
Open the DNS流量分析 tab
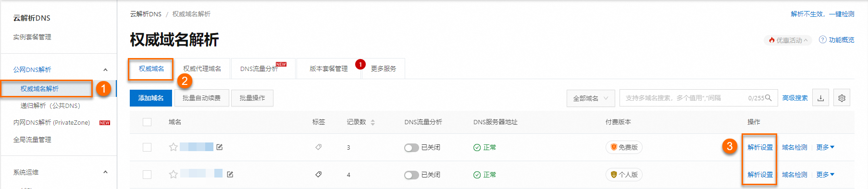pyautogui.click(x=263, y=69)
